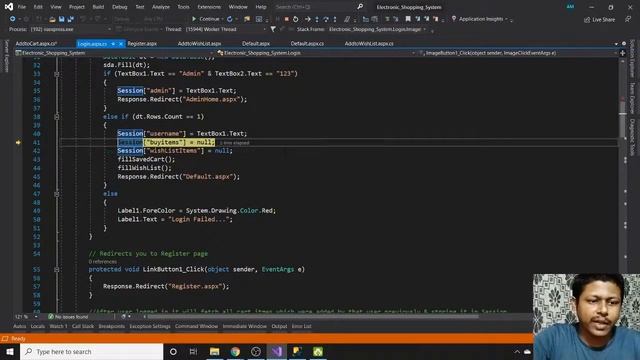
Task: Open the Locals debug window tab
Action: pyautogui.click(x=38, y=326)
